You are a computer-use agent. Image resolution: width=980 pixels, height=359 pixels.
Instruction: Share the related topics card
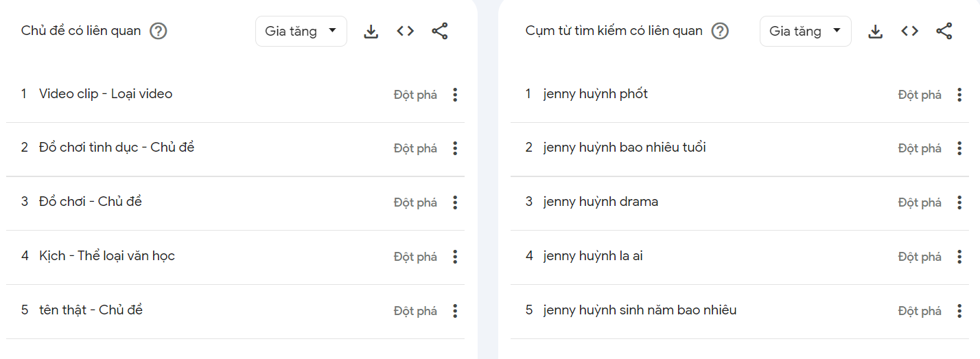(440, 32)
